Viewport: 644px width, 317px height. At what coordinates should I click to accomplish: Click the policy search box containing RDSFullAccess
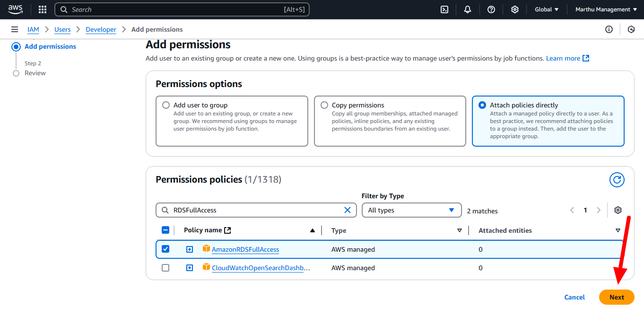(256, 210)
